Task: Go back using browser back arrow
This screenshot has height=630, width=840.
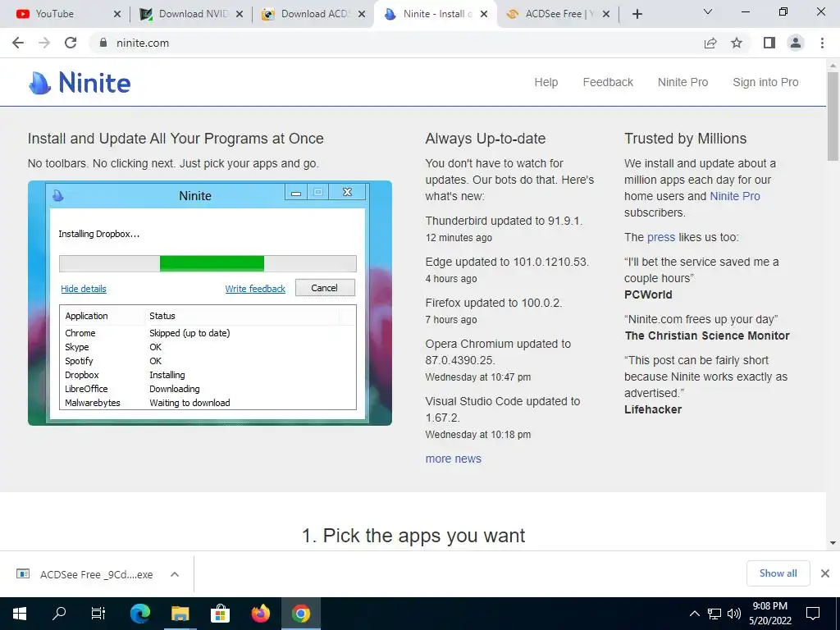Action: tap(18, 43)
